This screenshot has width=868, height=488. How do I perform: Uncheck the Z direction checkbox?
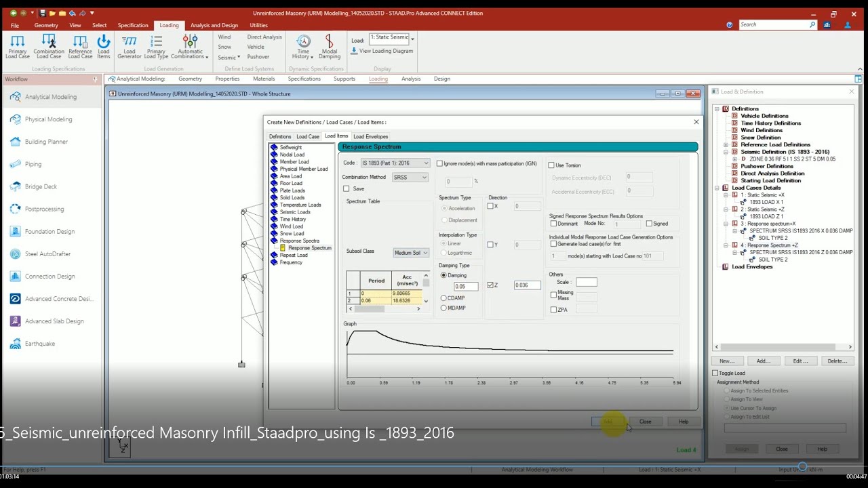click(x=490, y=285)
